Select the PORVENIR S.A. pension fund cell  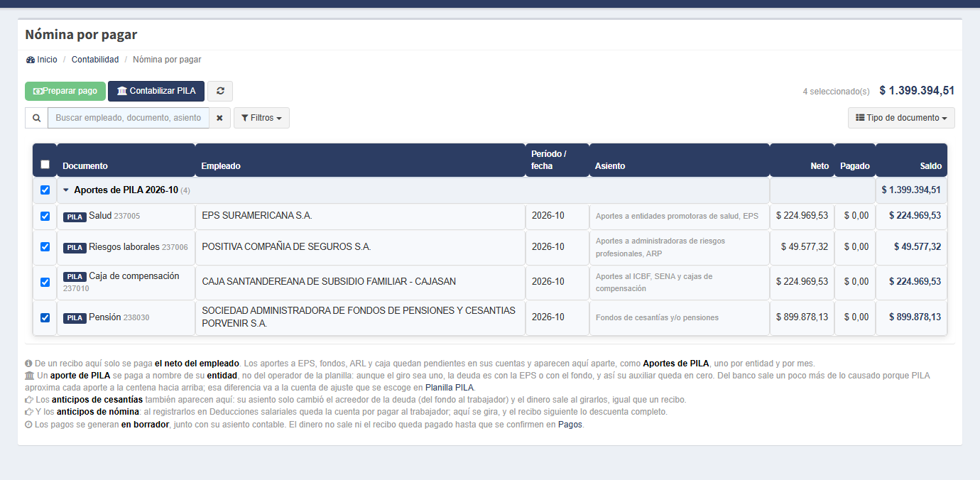360,317
